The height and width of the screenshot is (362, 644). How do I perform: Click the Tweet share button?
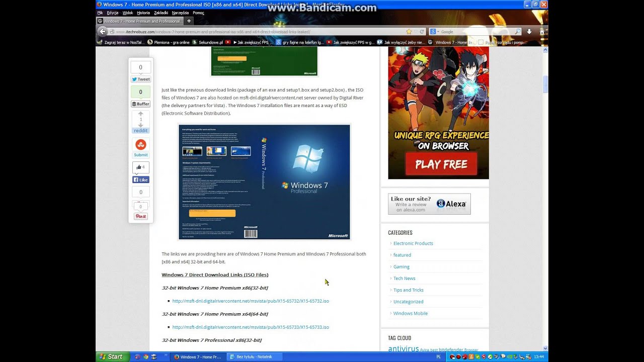[x=141, y=79]
